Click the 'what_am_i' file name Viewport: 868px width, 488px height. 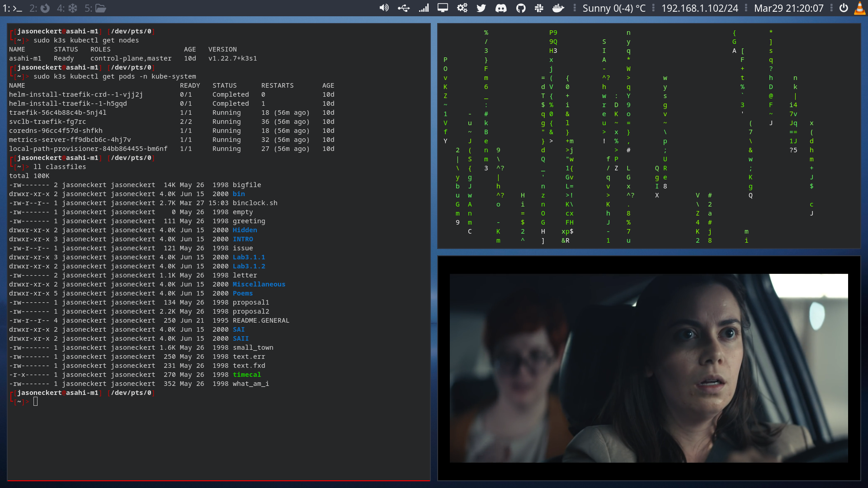pyautogui.click(x=251, y=384)
